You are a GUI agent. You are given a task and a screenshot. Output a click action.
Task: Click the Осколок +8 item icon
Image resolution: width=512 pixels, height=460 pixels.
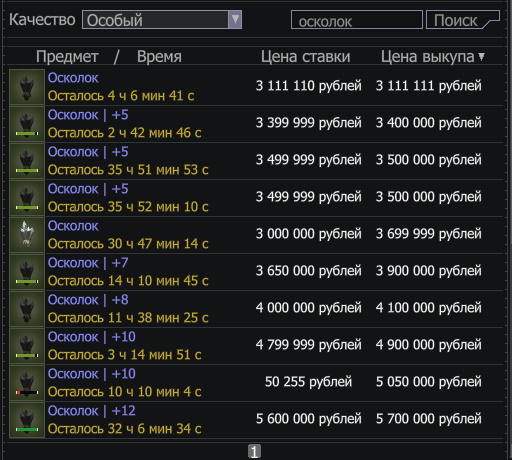pyautogui.click(x=27, y=309)
